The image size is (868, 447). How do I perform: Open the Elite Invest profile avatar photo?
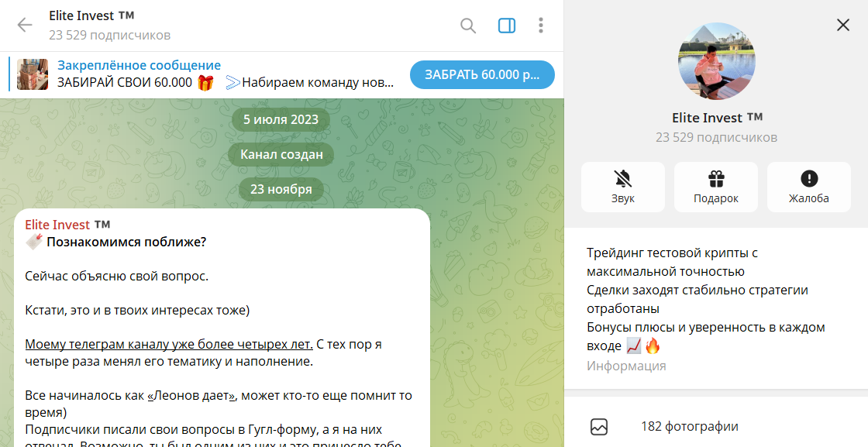click(x=717, y=61)
